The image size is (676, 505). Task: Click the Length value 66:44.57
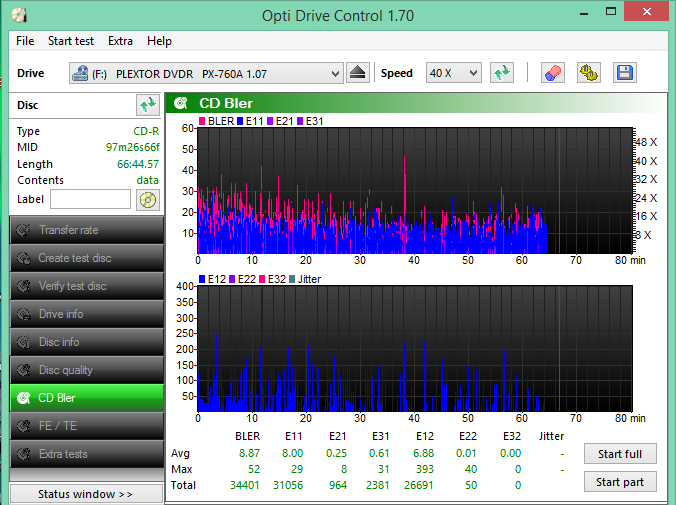(138, 164)
